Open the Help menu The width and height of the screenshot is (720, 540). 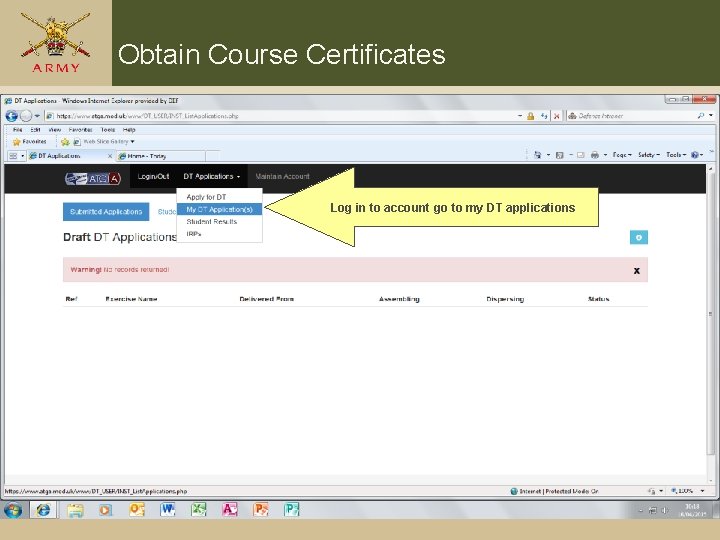[129, 129]
